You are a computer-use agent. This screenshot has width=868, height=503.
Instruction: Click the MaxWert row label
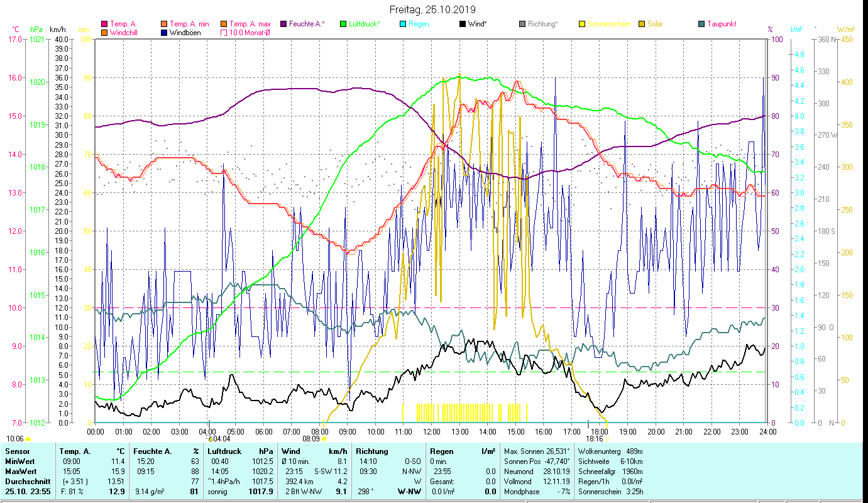pos(22,471)
